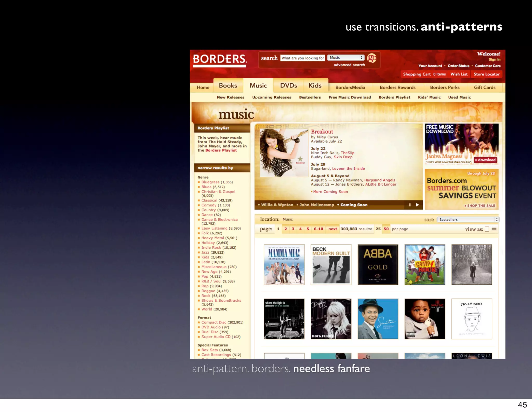Click next results page
The image size is (532, 412).
pyautogui.click(x=332, y=229)
